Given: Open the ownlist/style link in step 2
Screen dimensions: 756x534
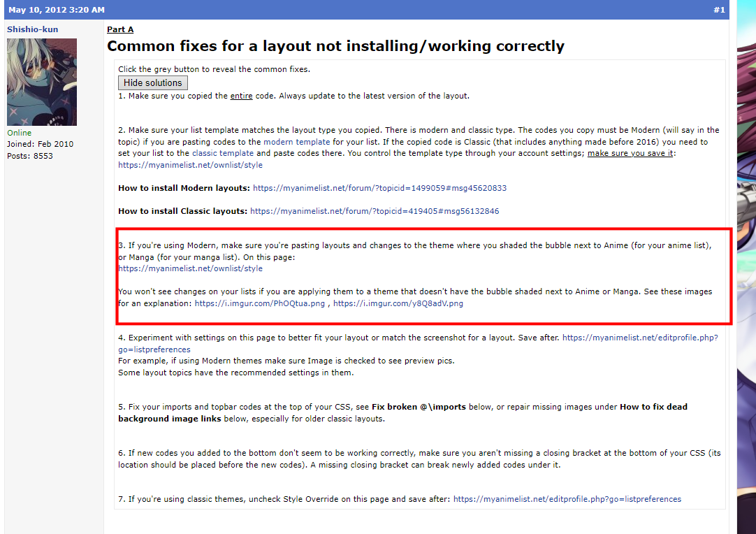Looking at the screenshot, I should coord(190,165).
